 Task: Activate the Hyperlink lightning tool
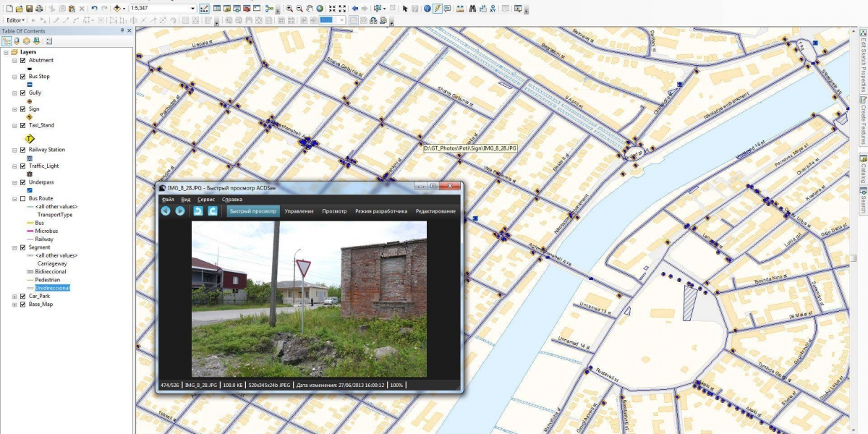point(438,8)
